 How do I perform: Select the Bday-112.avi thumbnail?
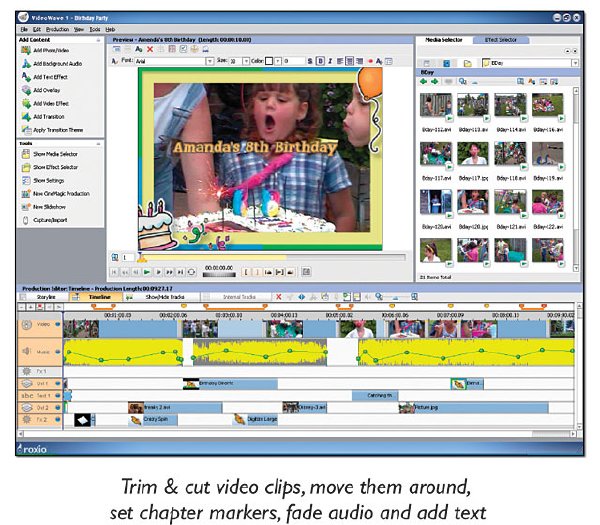pyautogui.click(x=436, y=104)
